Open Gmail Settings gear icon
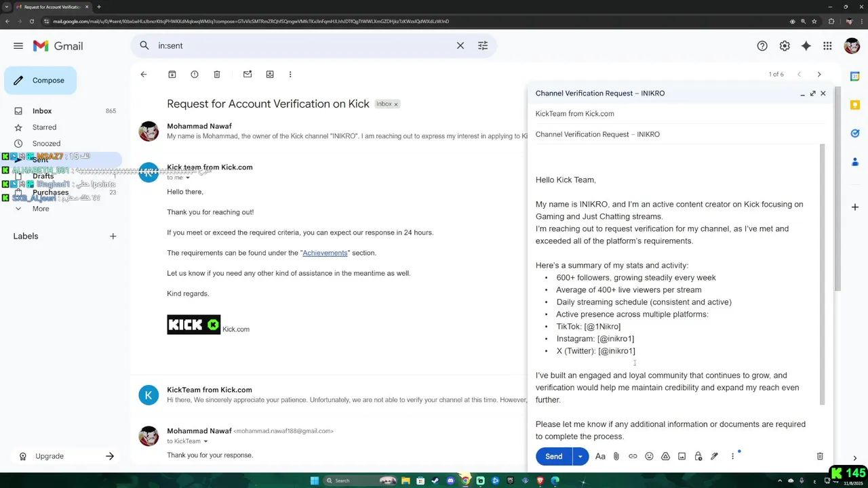The width and height of the screenshot is (868, 488). coord(785,46)
